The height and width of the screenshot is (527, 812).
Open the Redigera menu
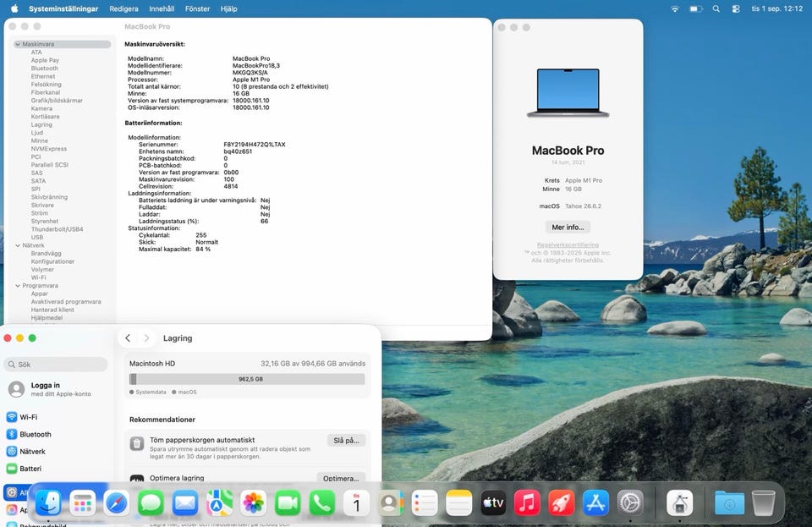[123, 8]
